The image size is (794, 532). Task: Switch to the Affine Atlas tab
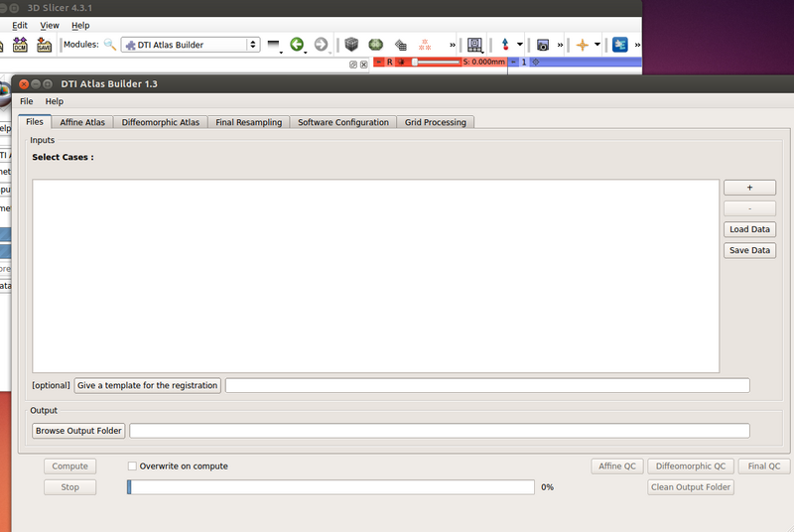pyautogui.click(x=82, y=122)
